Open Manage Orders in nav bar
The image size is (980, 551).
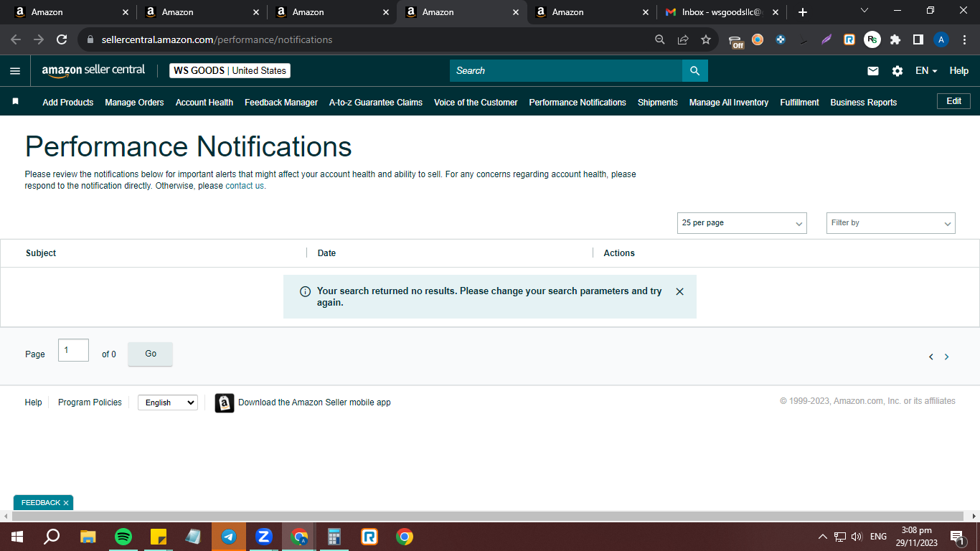point(134,103)
